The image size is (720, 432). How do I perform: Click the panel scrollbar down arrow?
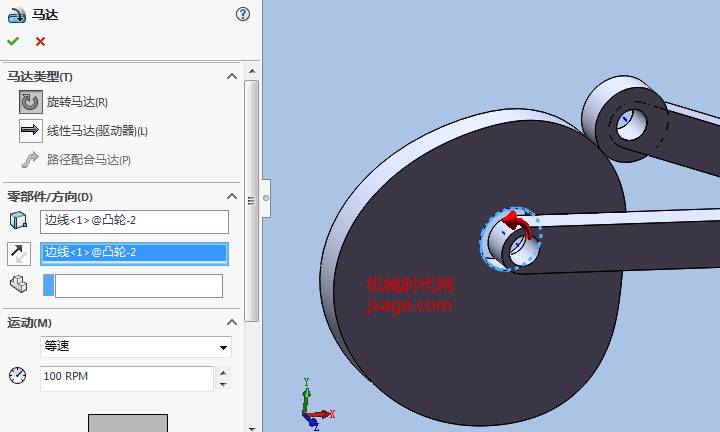coord(252,428)
